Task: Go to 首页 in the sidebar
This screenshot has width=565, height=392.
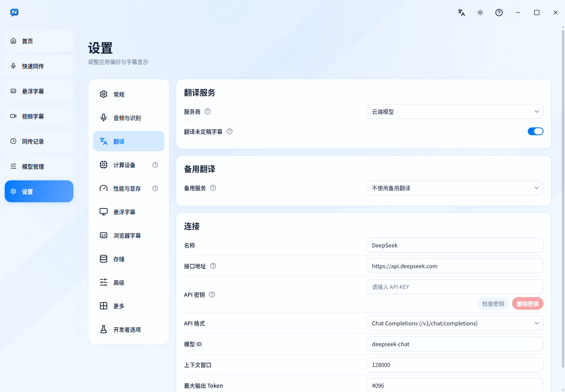Action: (39, 41)
